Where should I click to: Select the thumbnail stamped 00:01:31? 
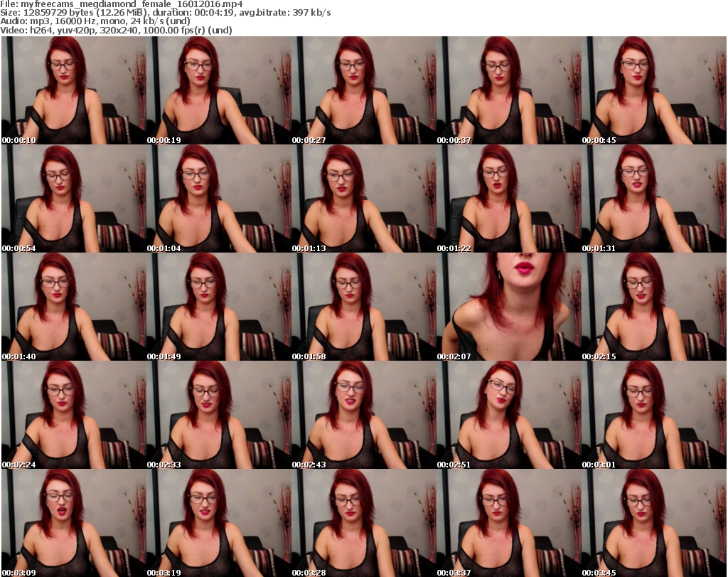(x=654, y=198)
